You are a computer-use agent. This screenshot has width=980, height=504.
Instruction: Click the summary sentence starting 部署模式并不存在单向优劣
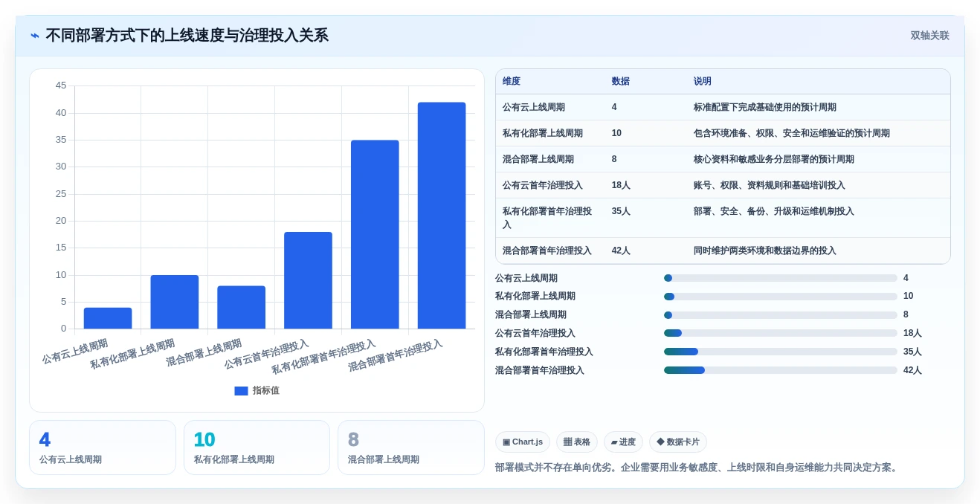tap(698, 468)
